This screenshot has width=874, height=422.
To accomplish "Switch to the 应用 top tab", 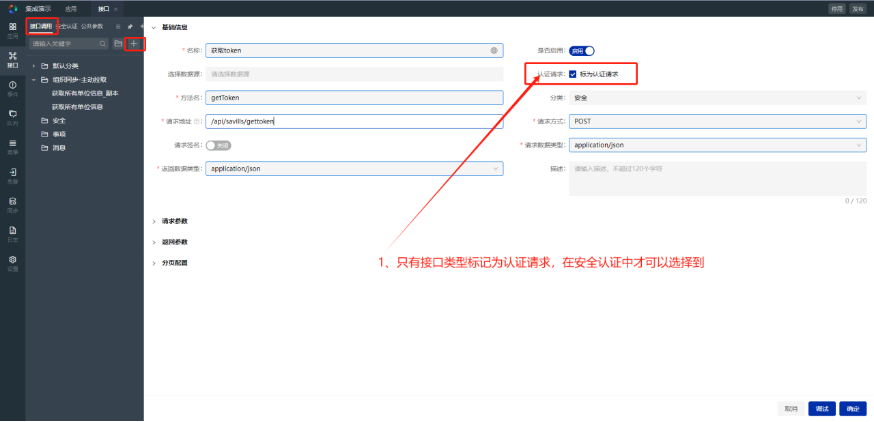I will tap(71, 9).
